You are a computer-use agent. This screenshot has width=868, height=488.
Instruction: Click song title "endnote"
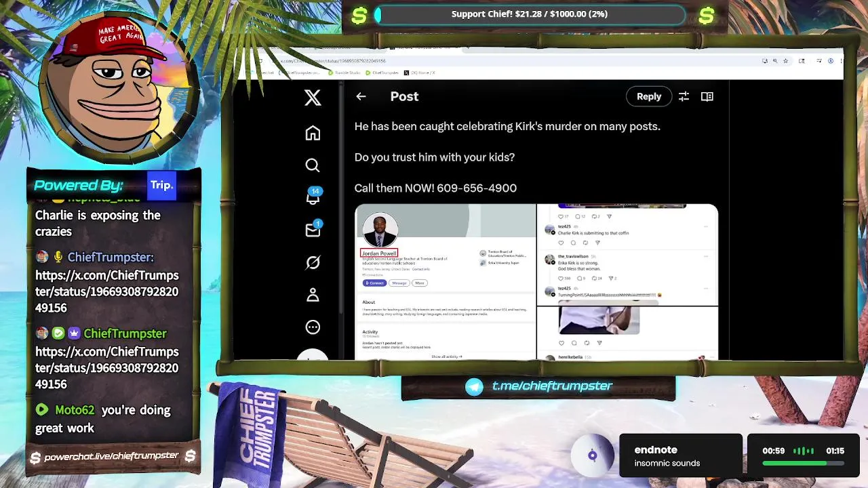click(656, 450)
